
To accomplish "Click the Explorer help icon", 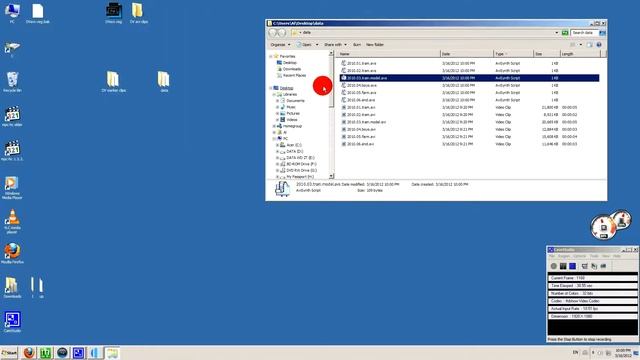I will click(599, 44).
